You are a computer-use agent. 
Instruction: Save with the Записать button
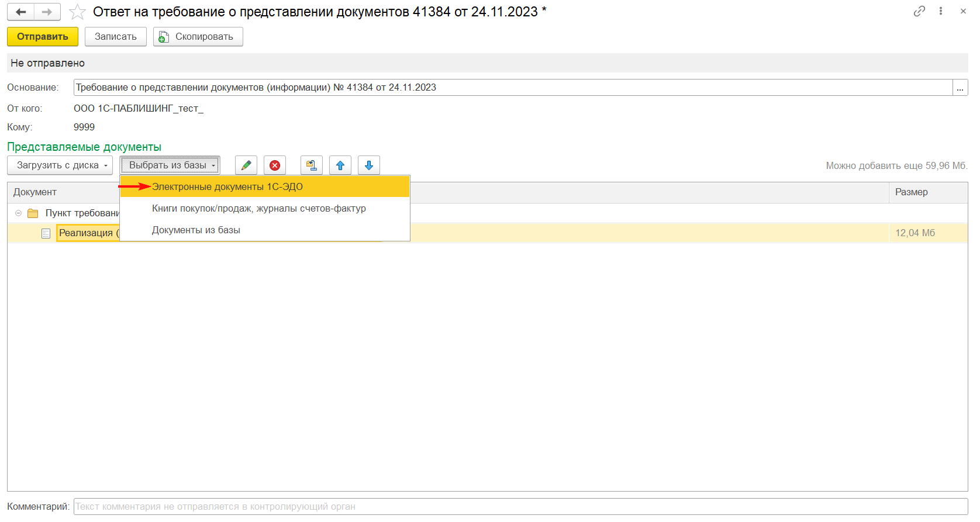[116, 36]
